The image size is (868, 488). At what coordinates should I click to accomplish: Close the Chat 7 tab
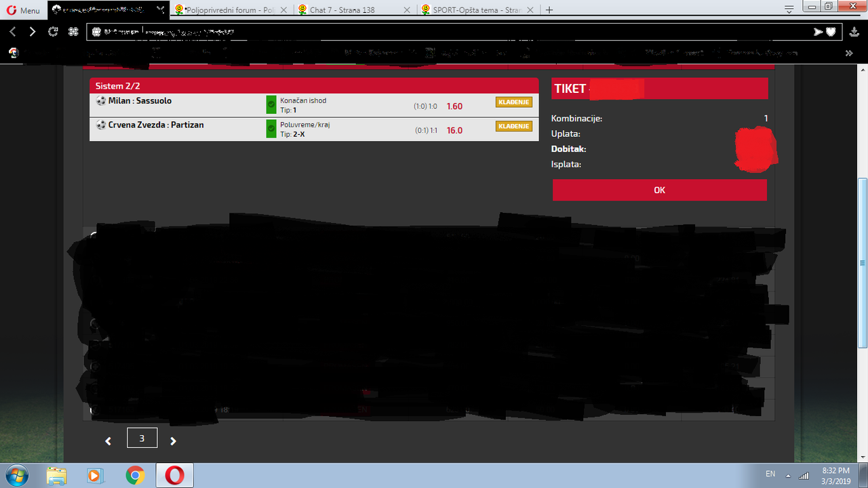point(406,10)
